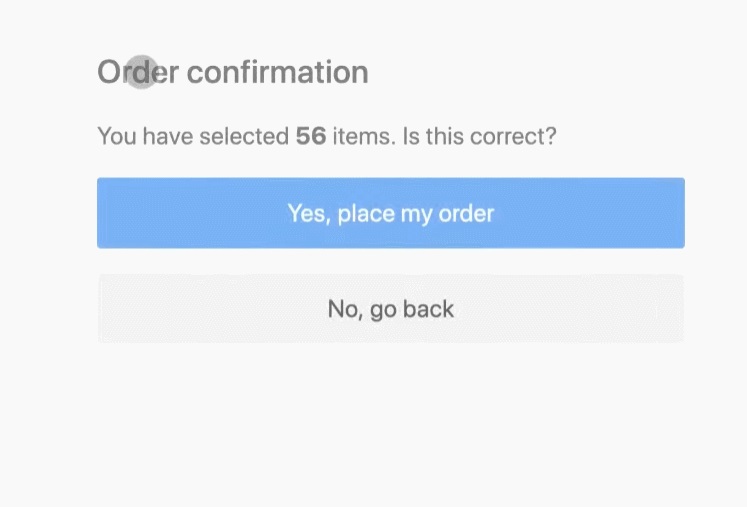Decline the order and go back
Image resolution: width=747 pixels, height=507 pixels.
coord(390,309)
